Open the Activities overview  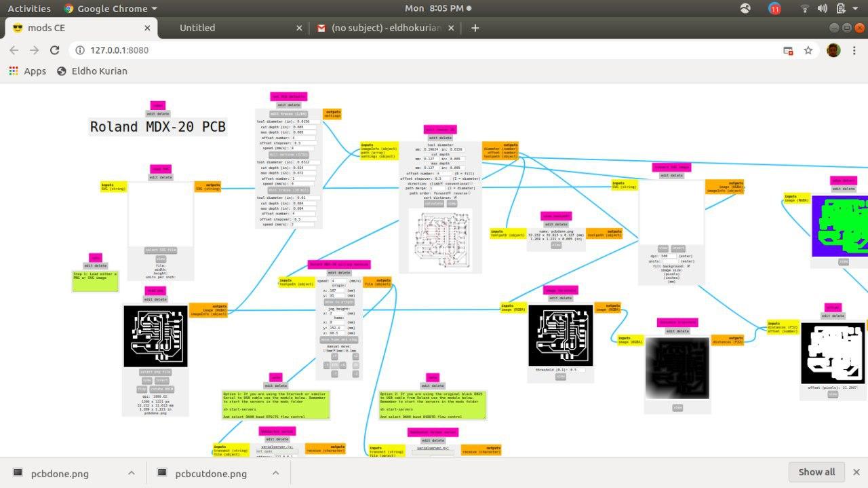(x=29, y=8)
